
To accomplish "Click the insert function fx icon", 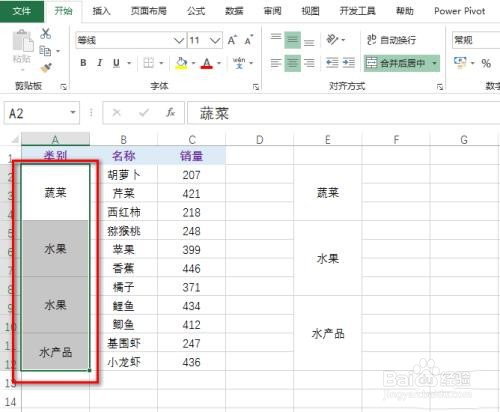I will tap(170, 113).
